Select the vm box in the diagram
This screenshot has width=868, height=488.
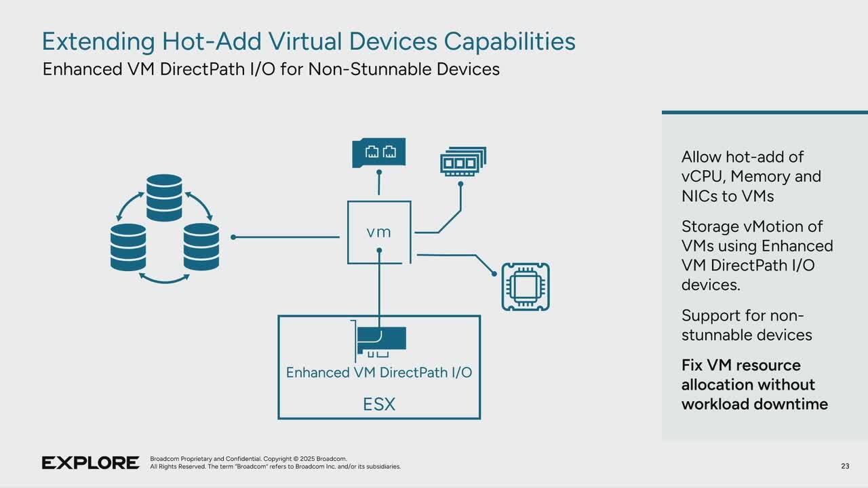(x=378, y=232)
